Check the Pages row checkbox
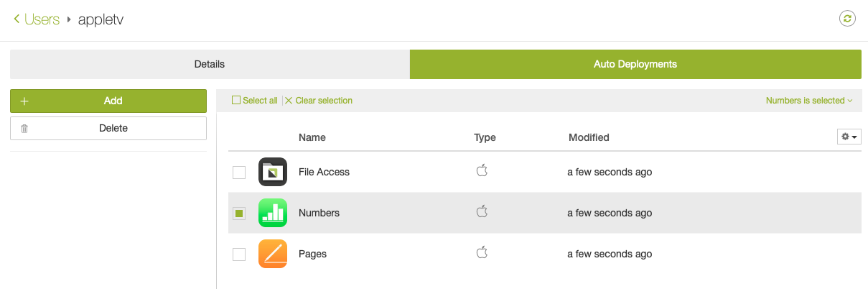The width and height of the screenshot is (868, 289). [x=239, y=254]
